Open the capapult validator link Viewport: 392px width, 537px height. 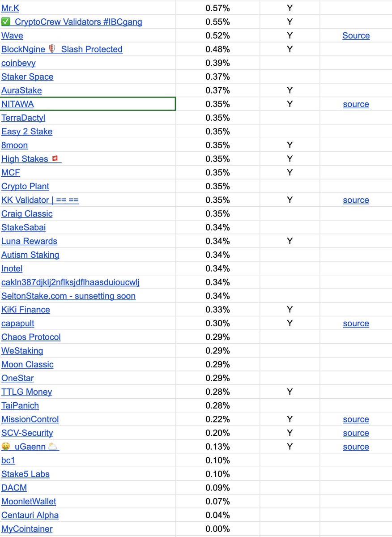[x=18, y=323]
